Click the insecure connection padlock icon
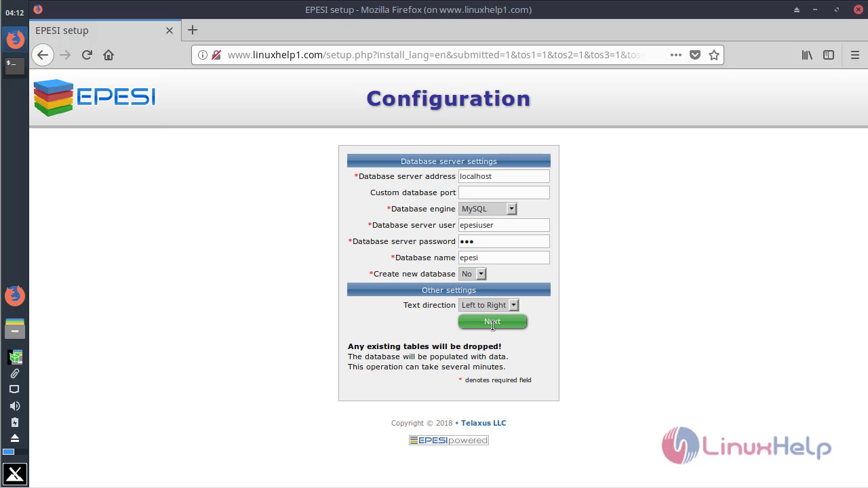This screenshot has width=868, height=488. [x=216, y=55]
